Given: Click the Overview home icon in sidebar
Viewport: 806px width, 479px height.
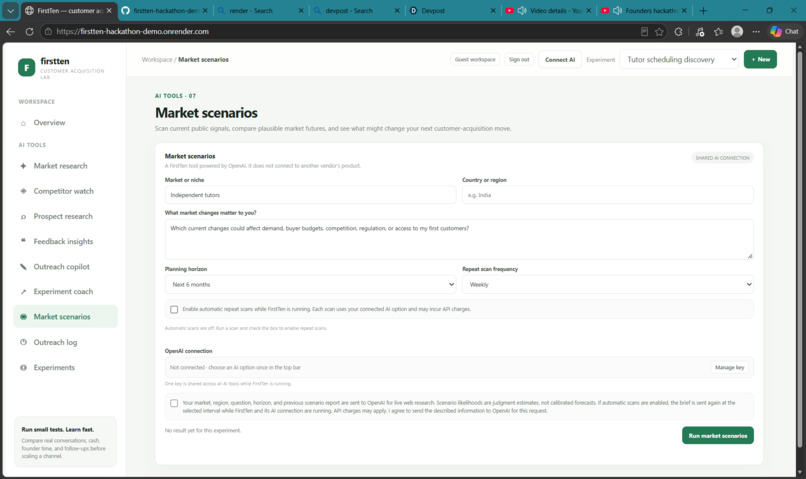Looking at the screenshot, I should pos(23,123).
